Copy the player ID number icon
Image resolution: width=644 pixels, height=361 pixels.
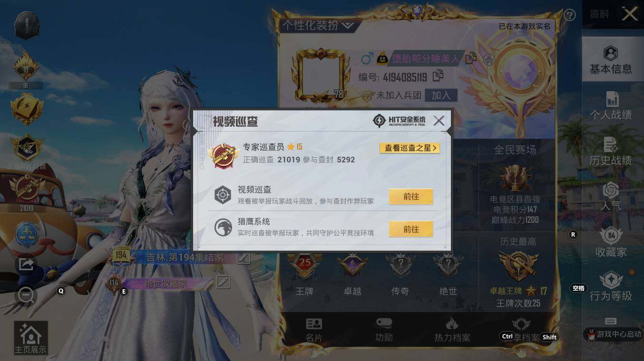pos(438,76)
